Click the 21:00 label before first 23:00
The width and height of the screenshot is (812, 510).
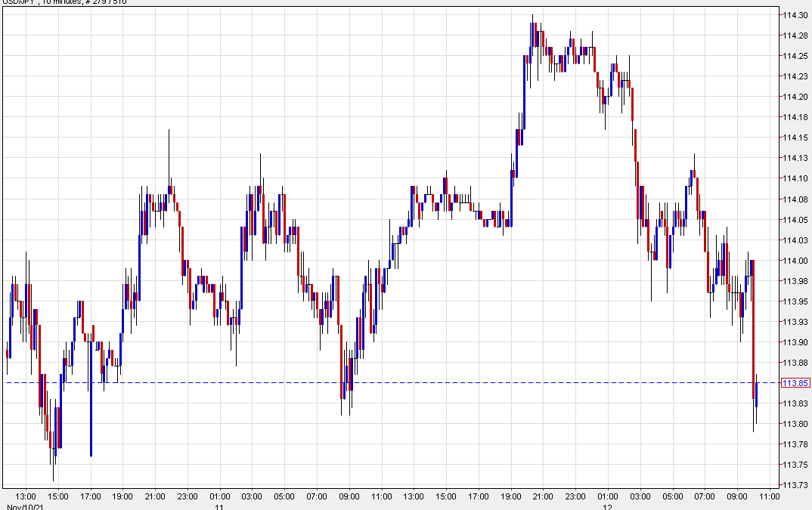[155, 496]
